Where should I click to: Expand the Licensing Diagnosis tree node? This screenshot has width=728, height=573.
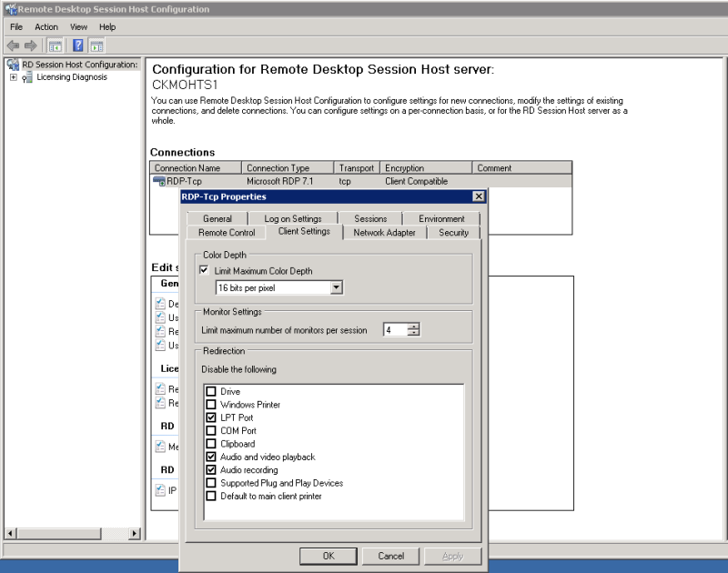[x=13, y=77]
